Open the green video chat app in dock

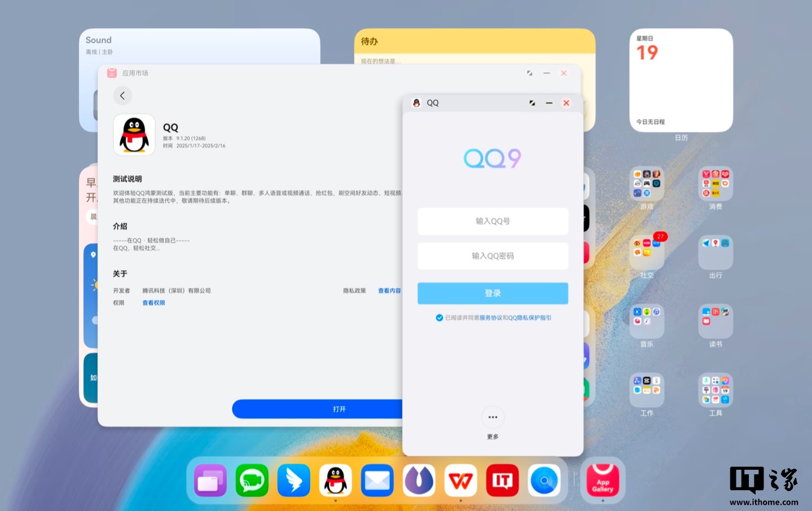252,481
